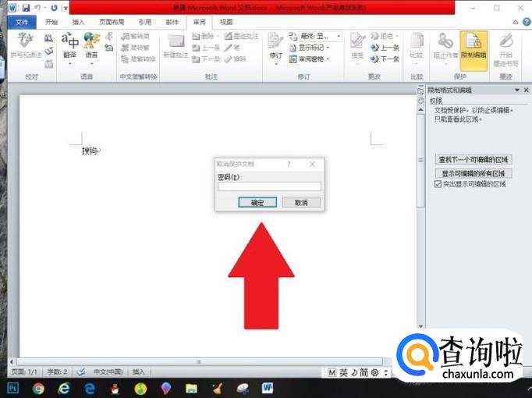Convert Traditional to Simplified (繁转简)
The height and width of the screenshot is (398, 532).
tap(136, 37)
